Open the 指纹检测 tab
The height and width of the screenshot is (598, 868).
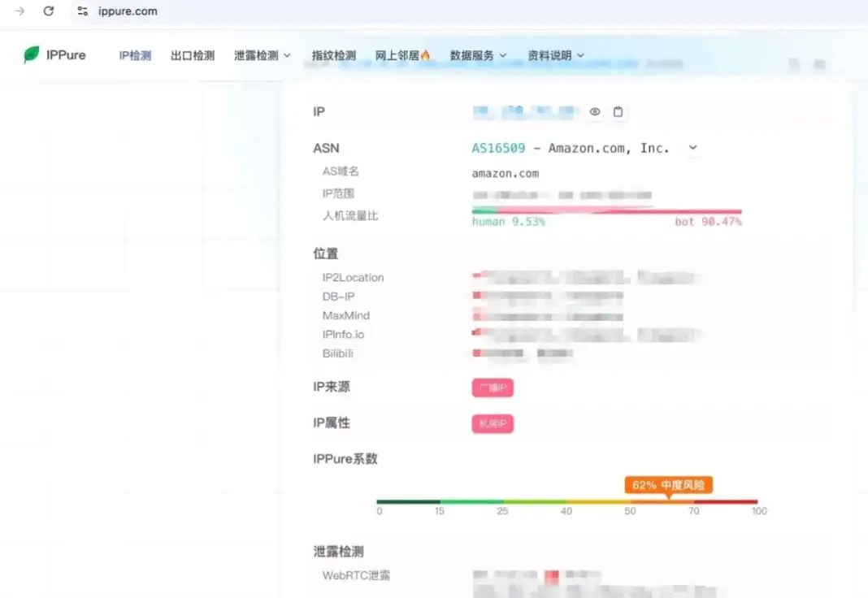pyautogui.click(x=334, y=55)
